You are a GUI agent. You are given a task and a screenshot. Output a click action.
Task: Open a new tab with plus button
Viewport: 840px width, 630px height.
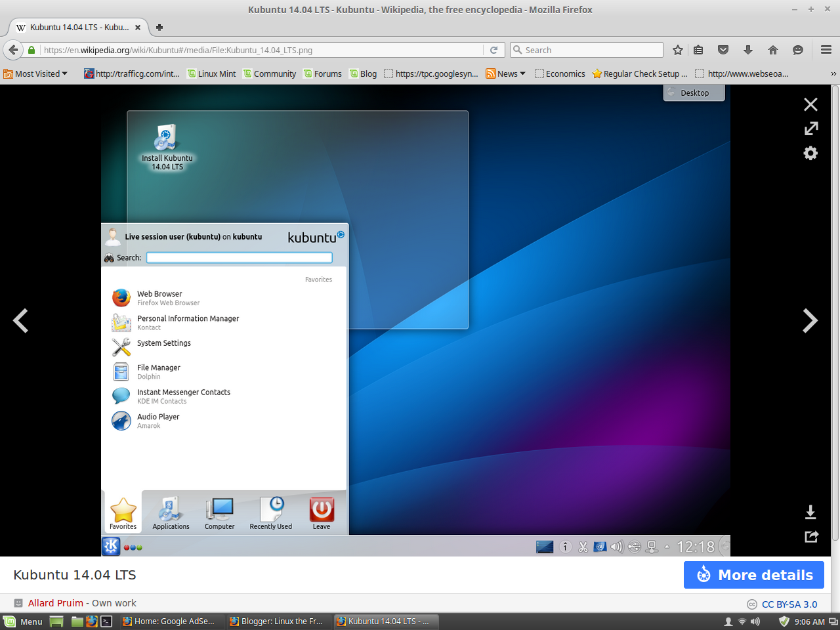point(159,27)
